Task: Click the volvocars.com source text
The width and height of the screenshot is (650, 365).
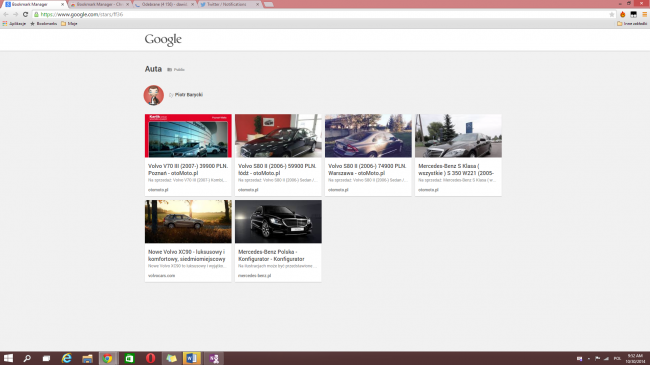Action: click(161, 275)
